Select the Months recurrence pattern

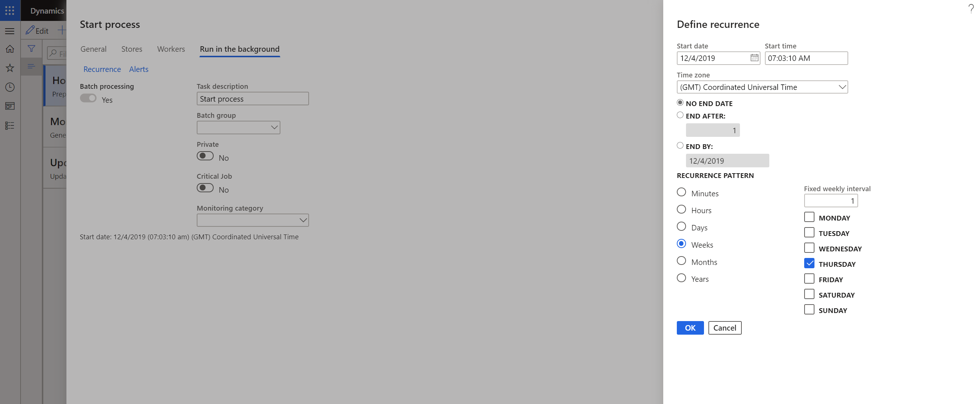681,261
